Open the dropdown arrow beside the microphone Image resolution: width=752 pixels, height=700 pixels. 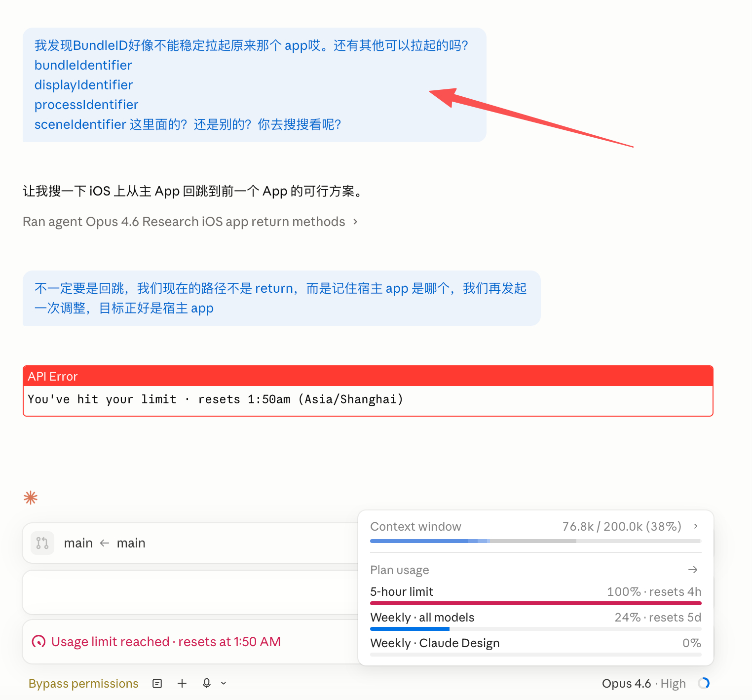[224, 683]
